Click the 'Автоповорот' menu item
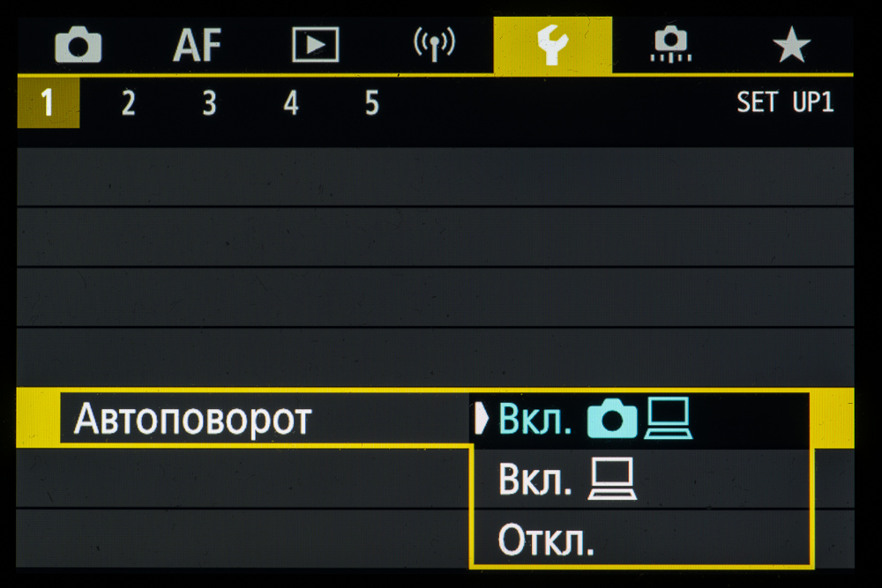Viewport: 882px width, 588px height. (x=193, y=420)
